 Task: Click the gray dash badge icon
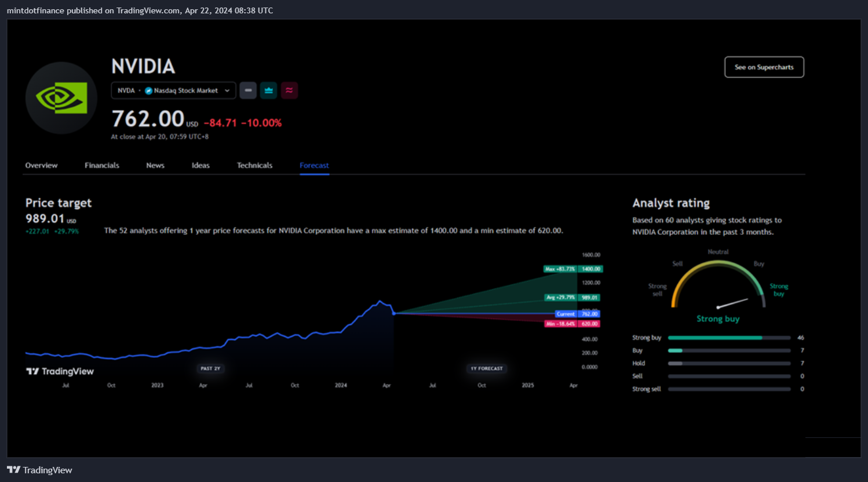point(248,90)
